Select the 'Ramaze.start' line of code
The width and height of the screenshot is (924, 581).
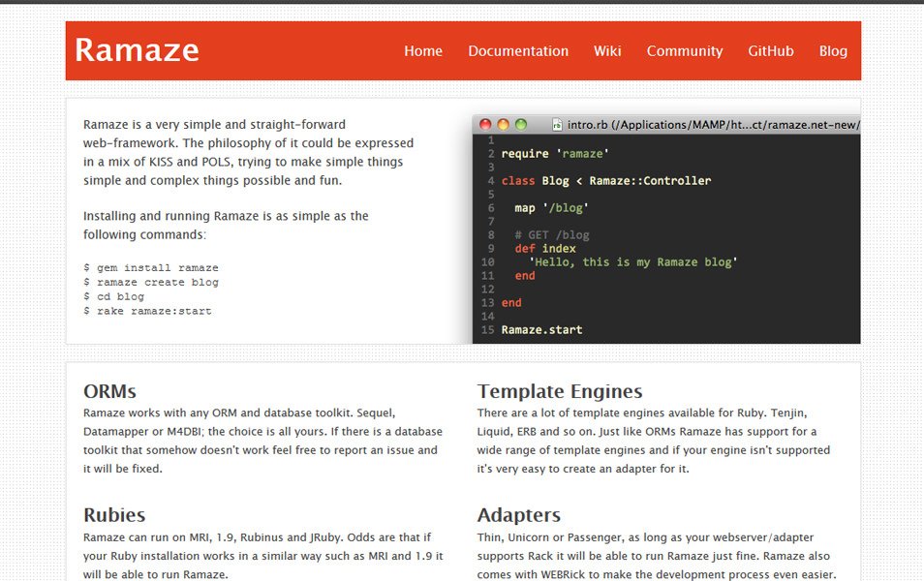540,329
